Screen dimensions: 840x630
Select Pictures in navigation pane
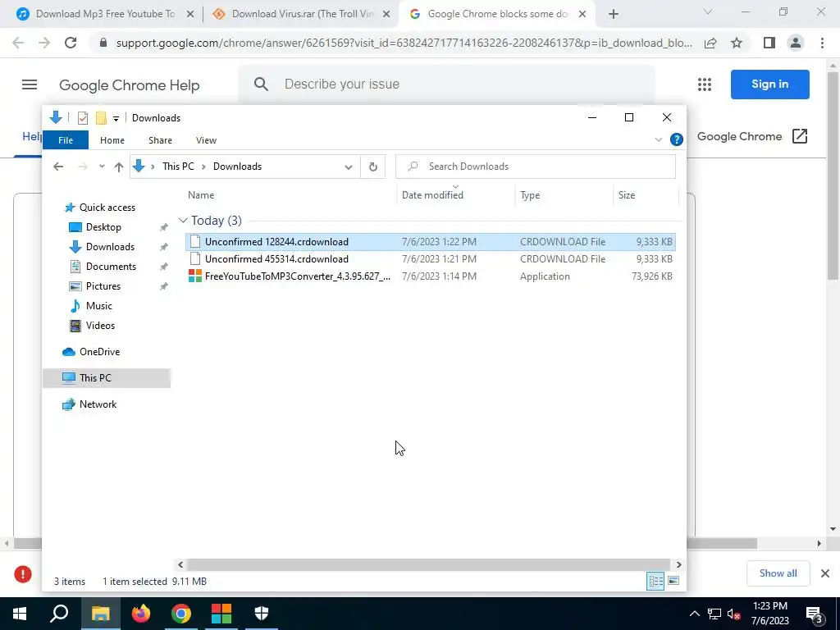coord(103,286)
